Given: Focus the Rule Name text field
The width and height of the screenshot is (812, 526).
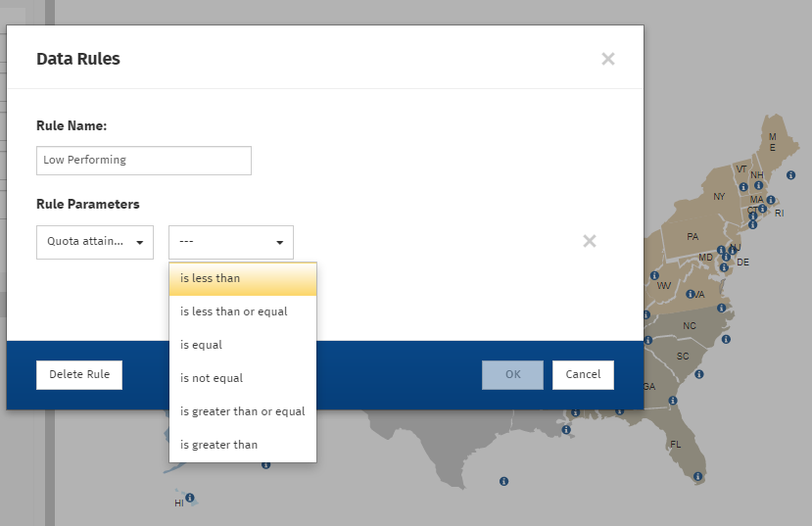Looking at the screenshot, I should [x=143, y=161].
